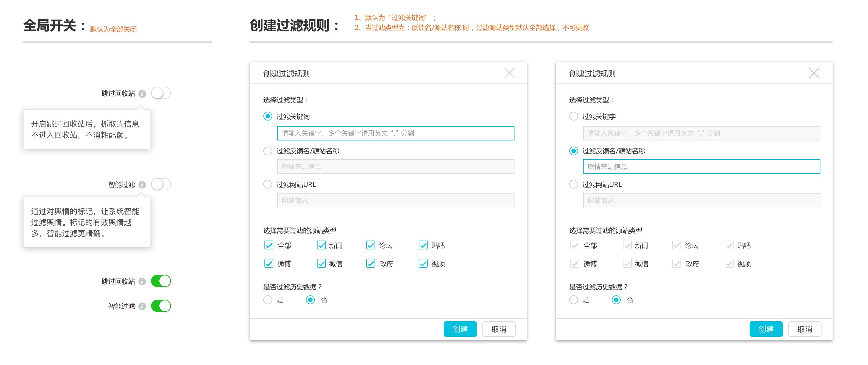The image size is (868, 365).
Task: Click the info icon next to green 智能过滤 switch
Action: pyautogui.click(x=142, y=306)
